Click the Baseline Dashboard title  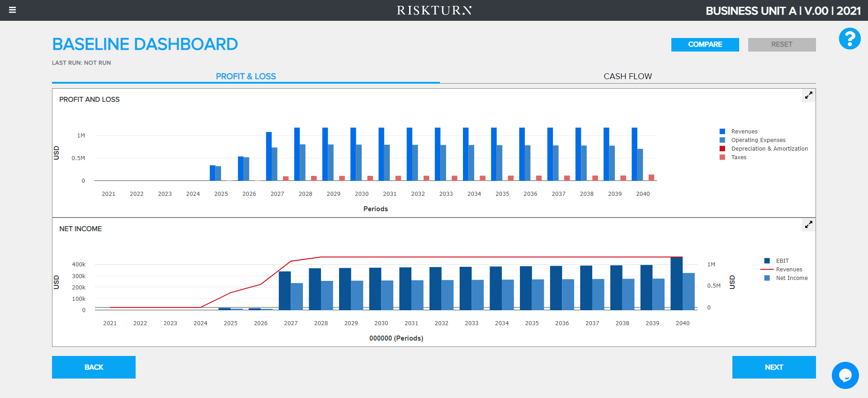145,44
